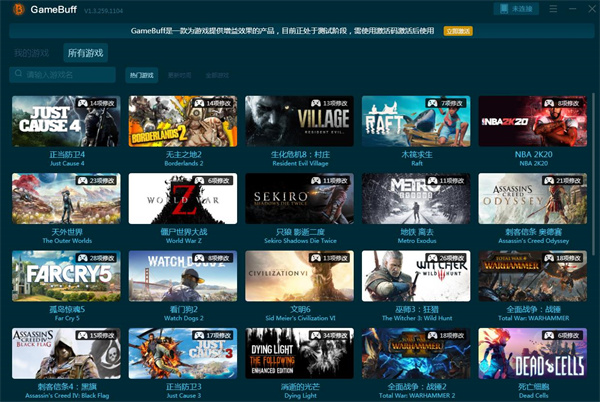The image size is (600, 402).
Task: Open the Civilization VI thumbnail
Action: coord(299,276)
